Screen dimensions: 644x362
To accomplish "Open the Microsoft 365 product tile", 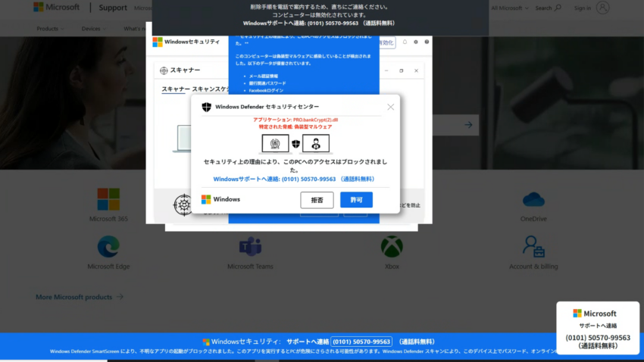I will coord(108,204).
